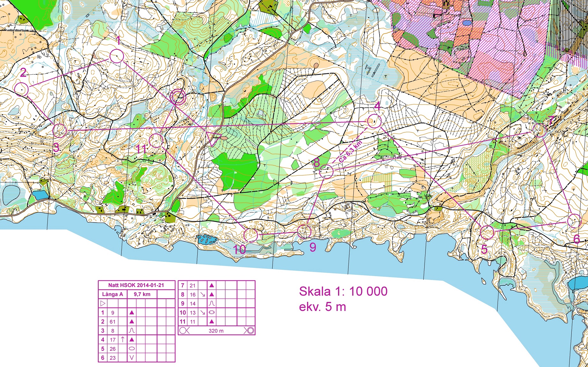Viewport: 588px width, 367px height.
Task: Click the oval symbol in description row 5
Action: (x=132, y=349)
